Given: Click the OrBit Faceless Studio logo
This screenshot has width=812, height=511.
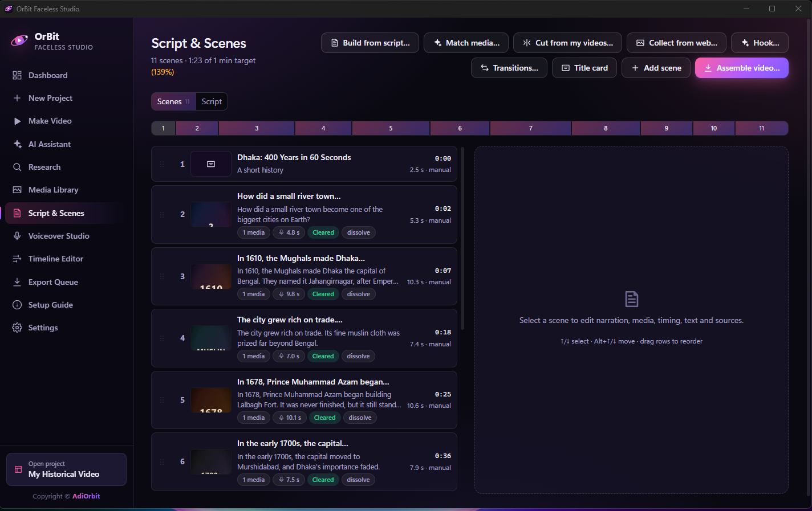Looking at the screenshot, I should click(x=19, y=40).
